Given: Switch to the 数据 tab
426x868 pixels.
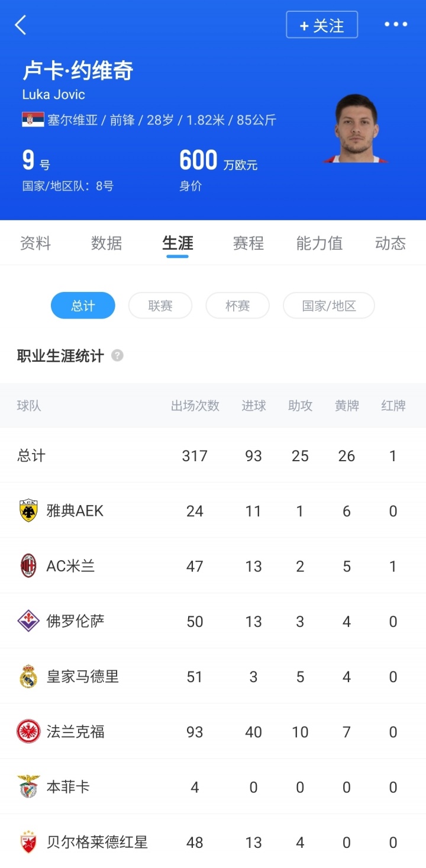Looking at the screenshot, I should coord(106,243).
